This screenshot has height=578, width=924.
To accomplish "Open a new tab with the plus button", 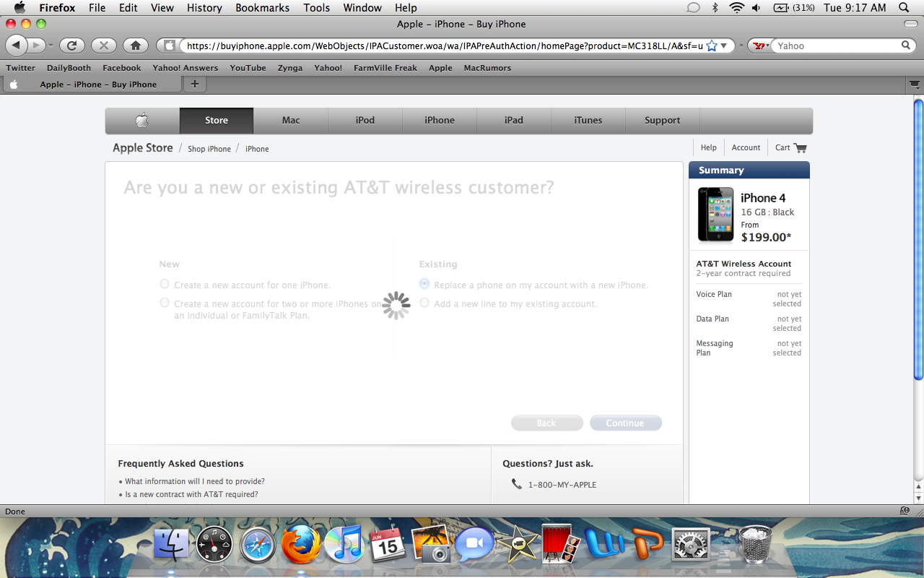I will click(194, 85).
